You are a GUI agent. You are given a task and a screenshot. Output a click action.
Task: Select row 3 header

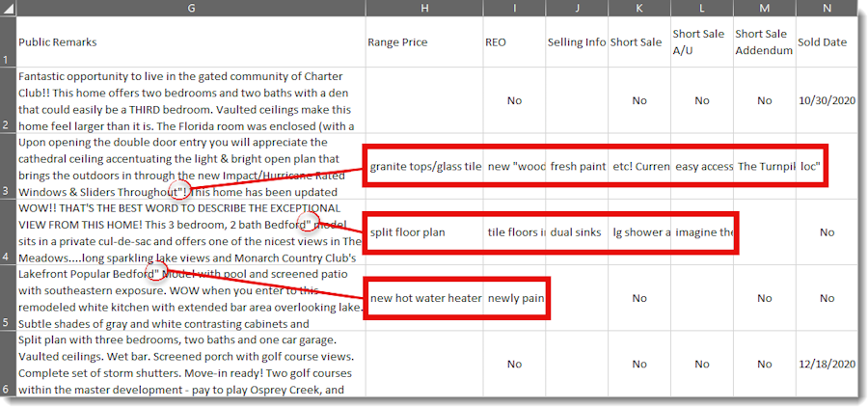coord(8,166)
